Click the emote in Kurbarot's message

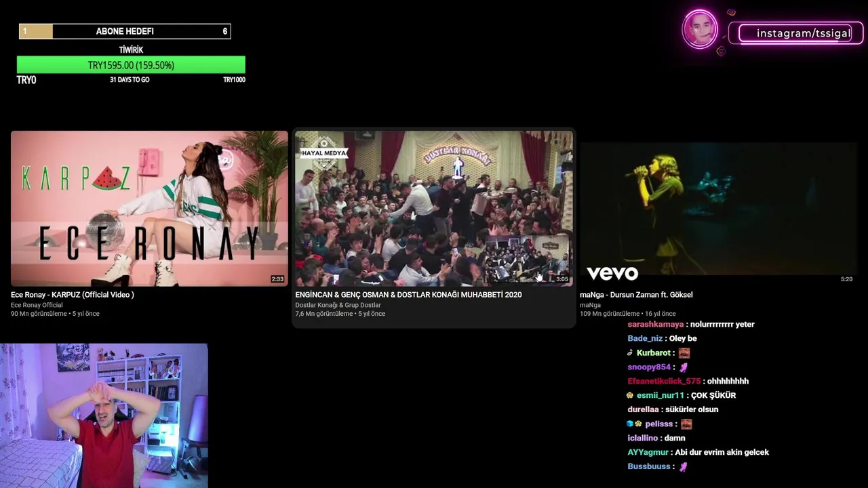[x=685, y=353]
